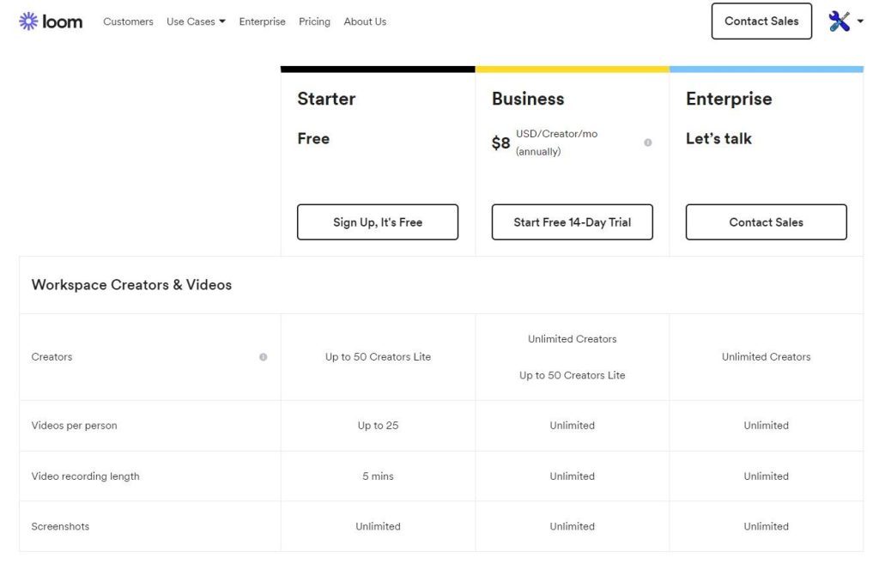Go to the Pricing page

pos(314,21)
